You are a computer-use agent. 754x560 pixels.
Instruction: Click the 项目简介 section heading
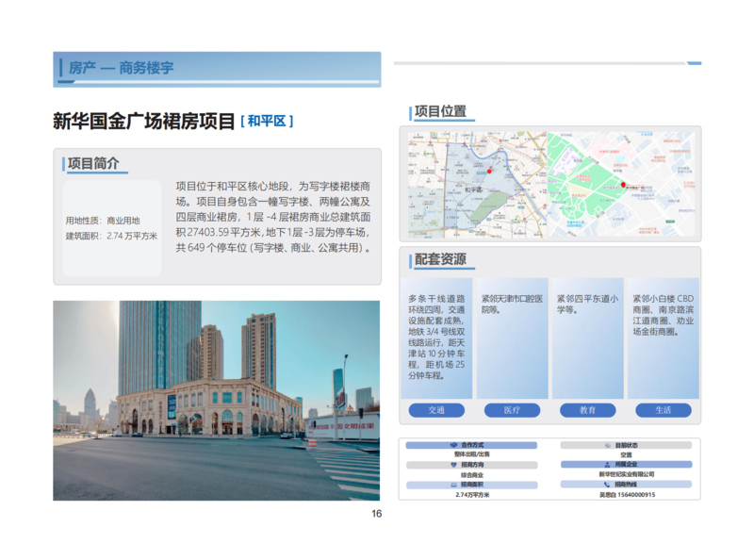pyautogui.click(x=93, y=164)
